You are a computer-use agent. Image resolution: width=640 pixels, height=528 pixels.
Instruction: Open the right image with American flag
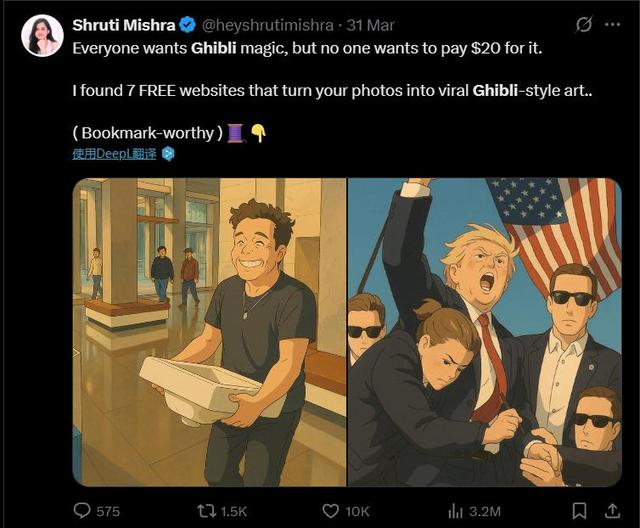point(484,332)
